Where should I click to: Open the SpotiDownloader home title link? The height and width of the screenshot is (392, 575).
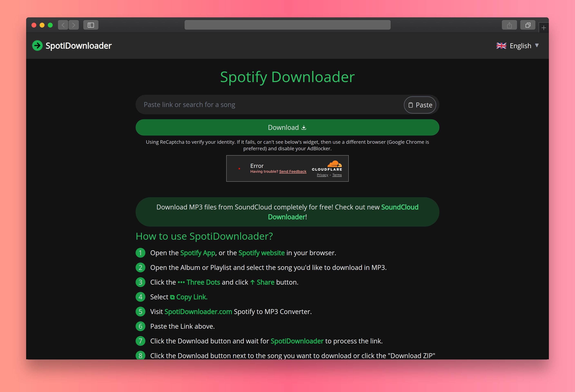coord(78,46)
